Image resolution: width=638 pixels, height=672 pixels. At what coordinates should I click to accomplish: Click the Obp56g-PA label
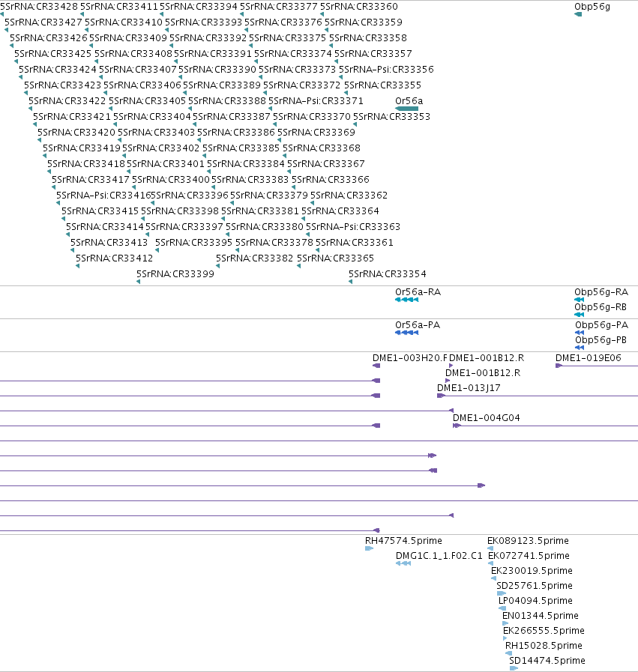pos(601,325)
